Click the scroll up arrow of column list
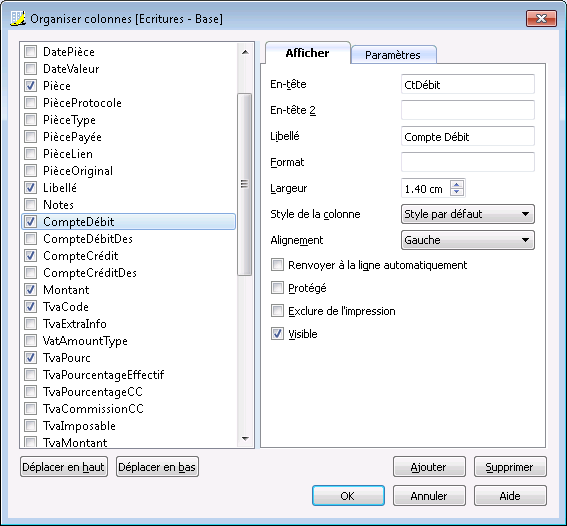The width and height of the screenshot is (567, 526). coord(245,52)
